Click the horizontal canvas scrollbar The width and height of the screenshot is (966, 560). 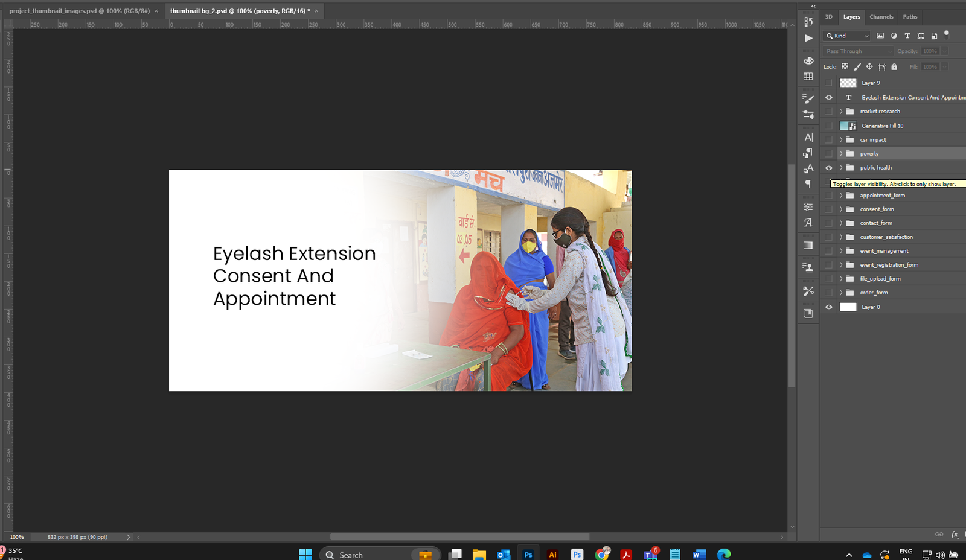pyautogui.click(x=459, y=536)
